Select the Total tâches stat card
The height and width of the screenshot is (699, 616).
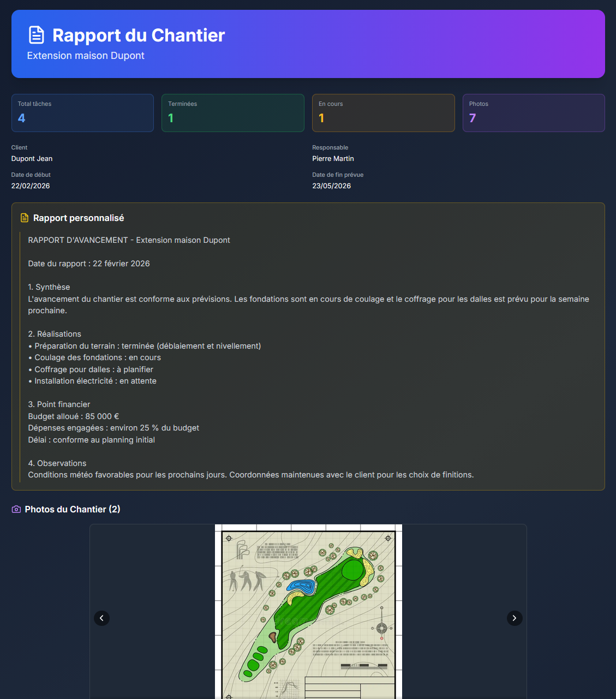tap(82, 113)
